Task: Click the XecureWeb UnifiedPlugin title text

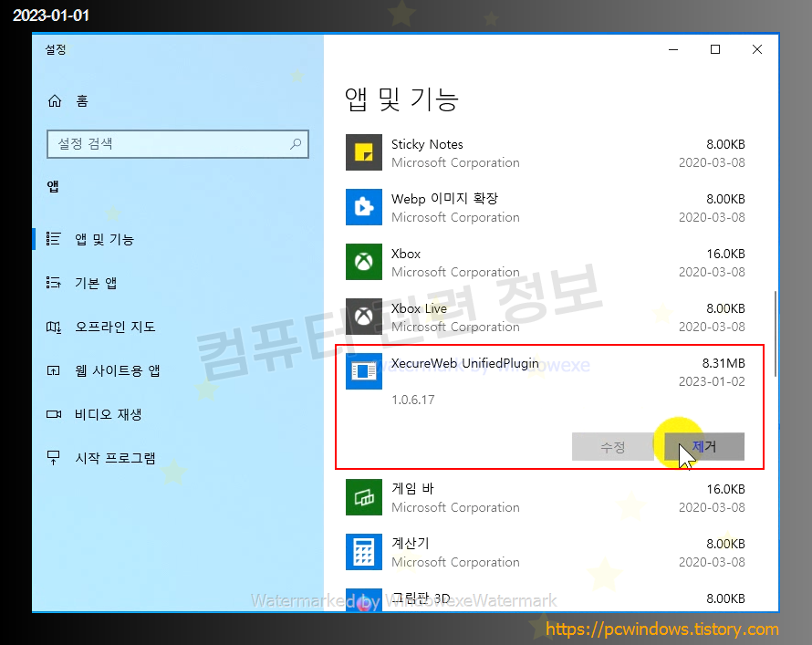Action: coord(465,363)
